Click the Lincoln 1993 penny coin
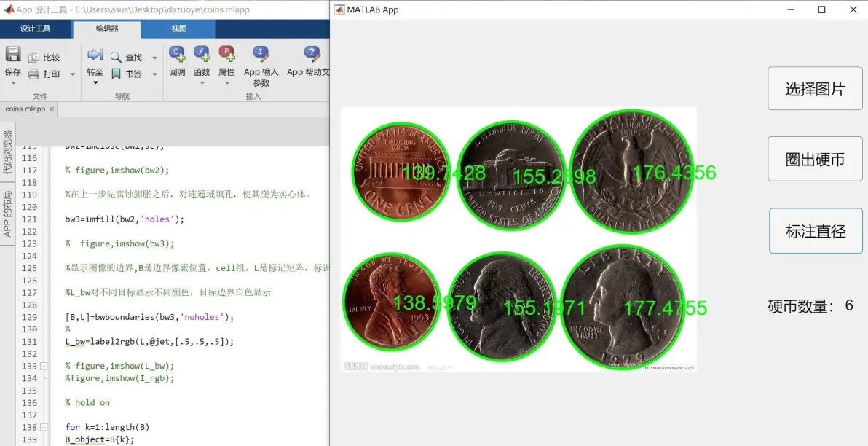Viewport: 868px width, 446px height. pos(391,302)
